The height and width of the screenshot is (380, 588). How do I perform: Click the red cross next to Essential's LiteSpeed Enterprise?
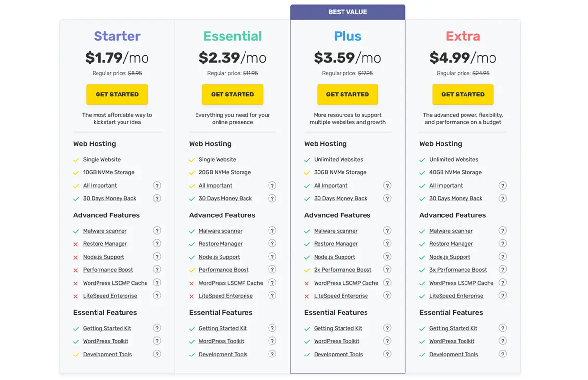pos(192,295)
